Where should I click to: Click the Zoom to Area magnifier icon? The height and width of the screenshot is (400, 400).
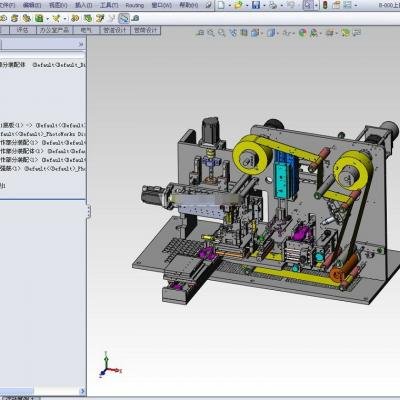click(x=222, y=33)
